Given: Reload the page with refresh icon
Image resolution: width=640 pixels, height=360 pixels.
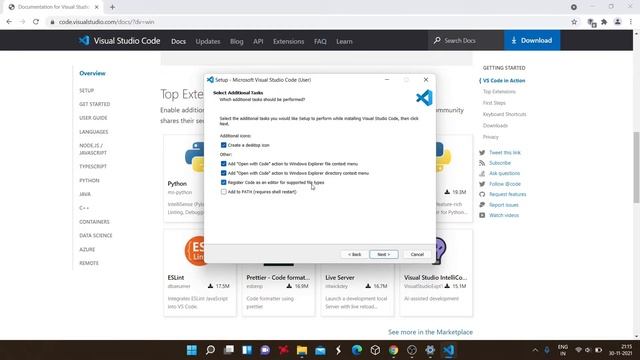Looking at the screenshot, I should tap(36, 22).
